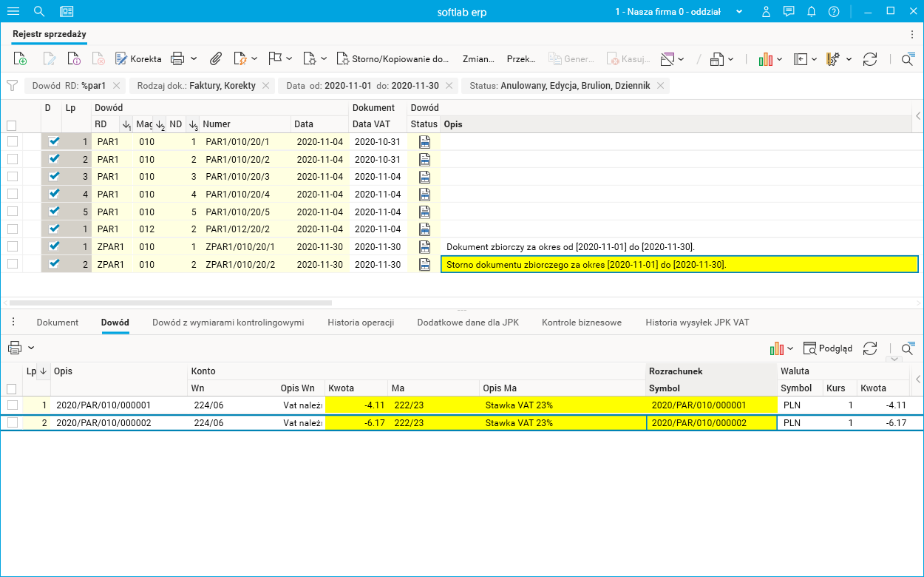The width and height of the screenshot is (924, 577).
Task: Expand the print dropdown arrow in main toolbar
Action: (194, 59)
